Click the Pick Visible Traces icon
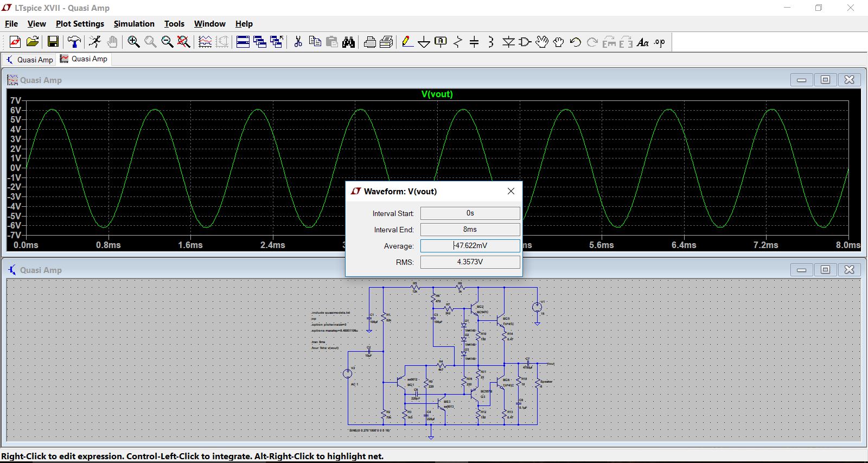Screen dimensions: 868x463 tap(205, 42)
